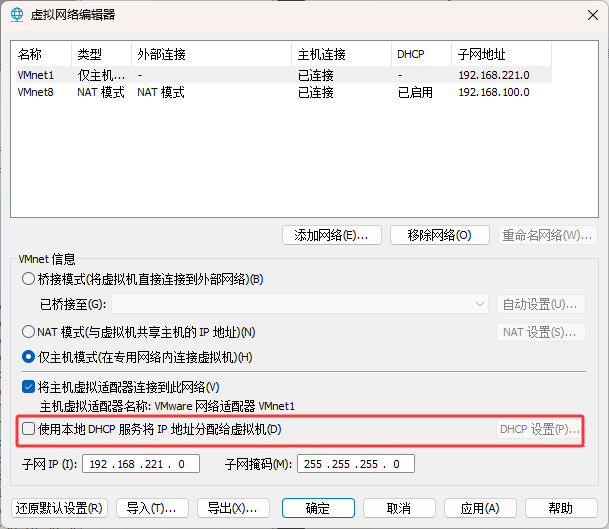
Task: Click the 主机连接 column header
Action: click(x=341, y=54)
